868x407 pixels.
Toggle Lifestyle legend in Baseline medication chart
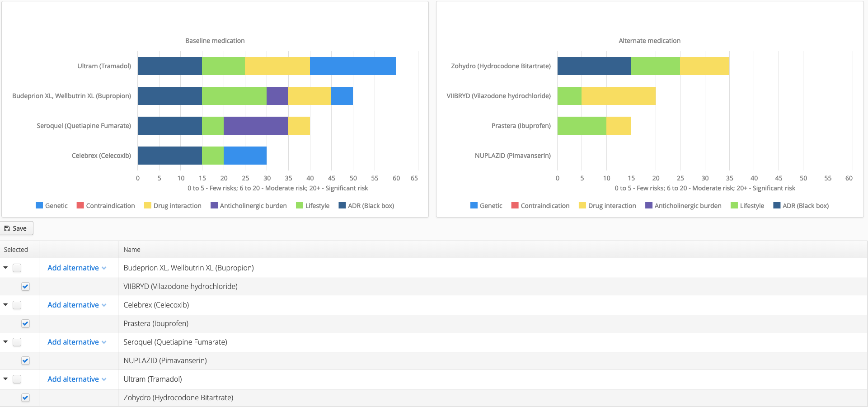pos(313,206)
